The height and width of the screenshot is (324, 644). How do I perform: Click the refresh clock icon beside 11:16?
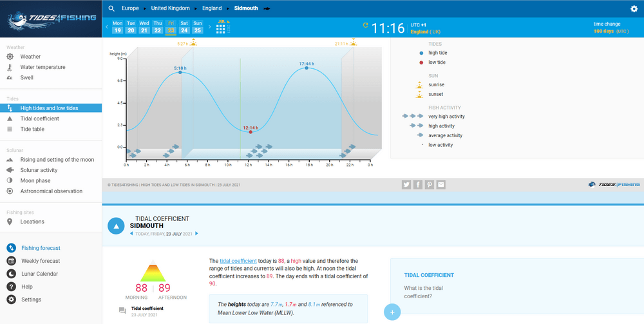[366, 26]
